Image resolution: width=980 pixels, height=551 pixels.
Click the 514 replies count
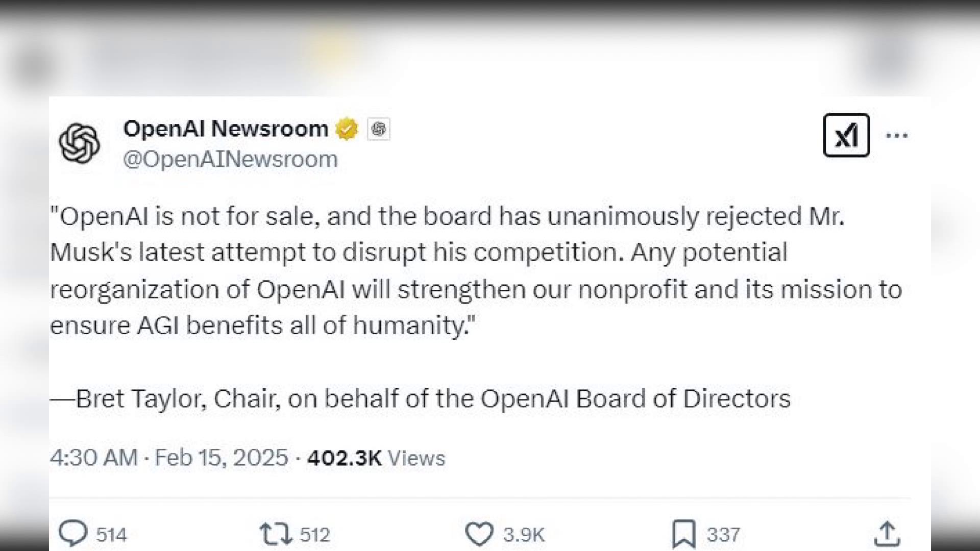tap(111, 535)
